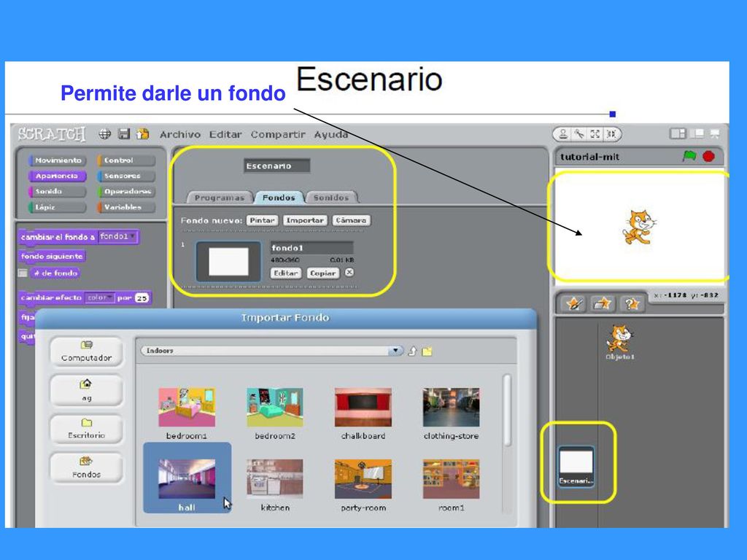This screenshot has width=747, height=560.
Task: Select the Sensores block category
Action: click(x=126, y=176)
